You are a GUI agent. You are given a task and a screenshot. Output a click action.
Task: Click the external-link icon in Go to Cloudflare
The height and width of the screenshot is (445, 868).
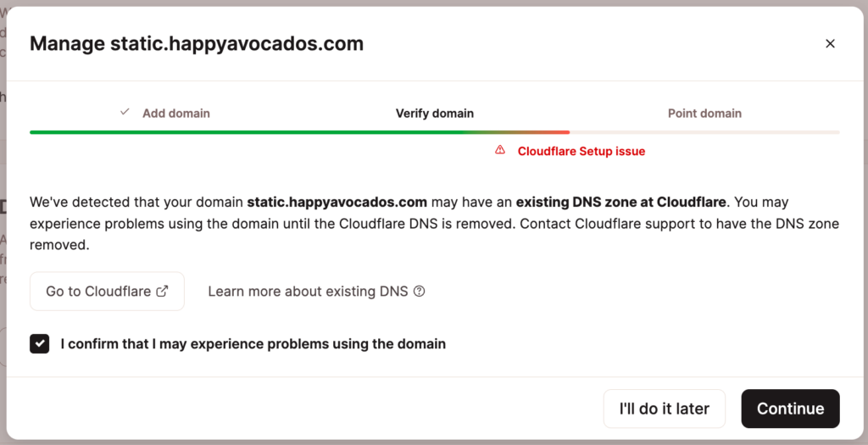[163, 292]
